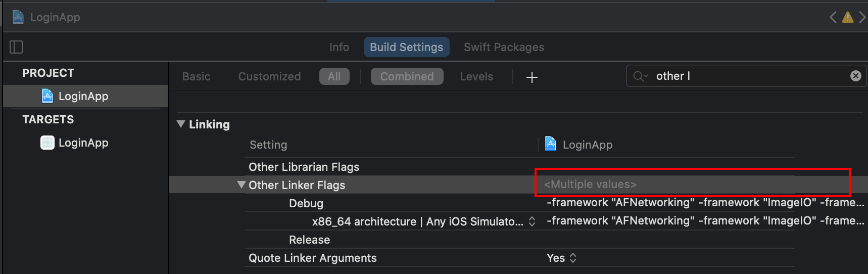The width and height of the screenshot is (868, 274).
Task: Switch to Levels view
Action: coord(476,76)
